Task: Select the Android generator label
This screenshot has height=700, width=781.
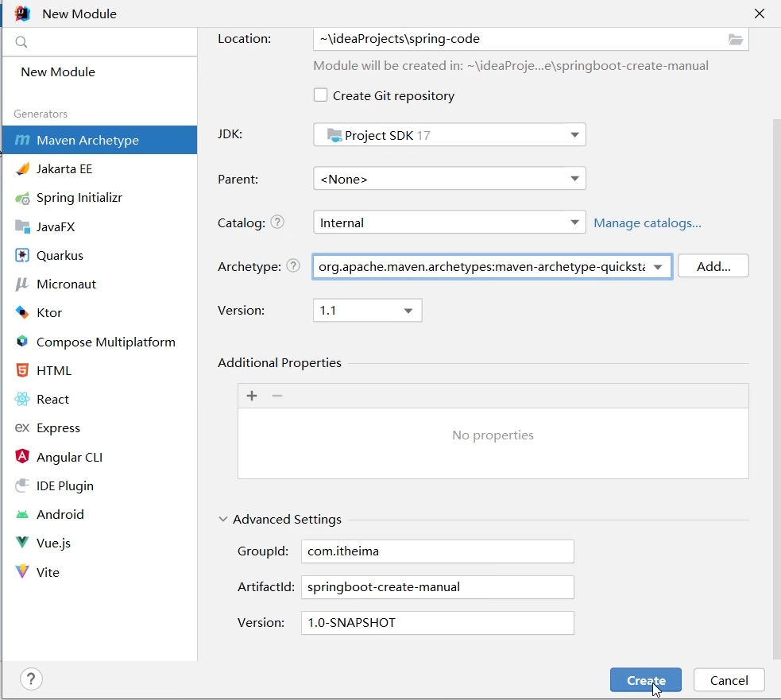Action: tap(60, 514)
